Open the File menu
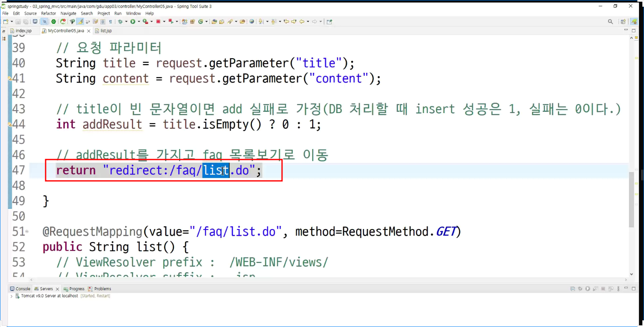Viewport: 644px width, 327px height. point(5,13)
